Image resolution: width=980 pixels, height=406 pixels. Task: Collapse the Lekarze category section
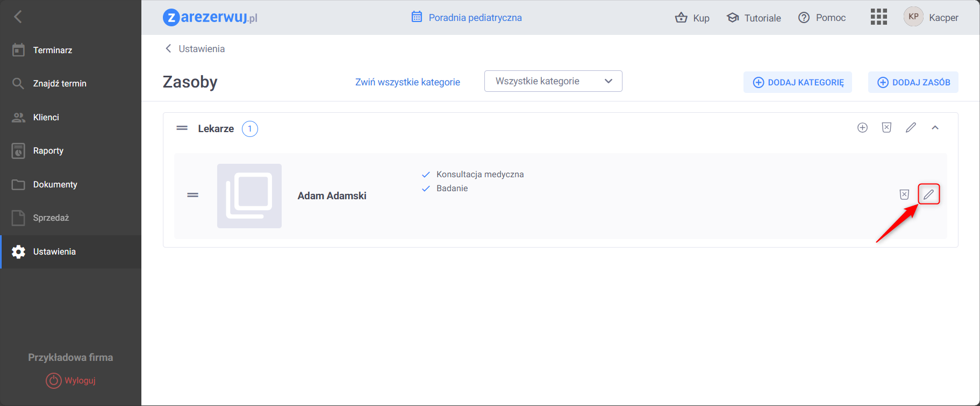tap(935, 128)
